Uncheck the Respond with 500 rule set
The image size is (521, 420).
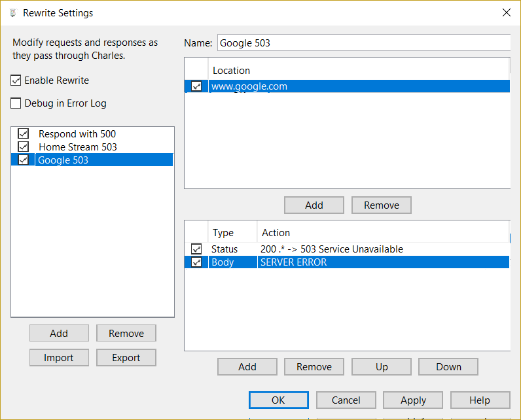(x=24, y=134)
